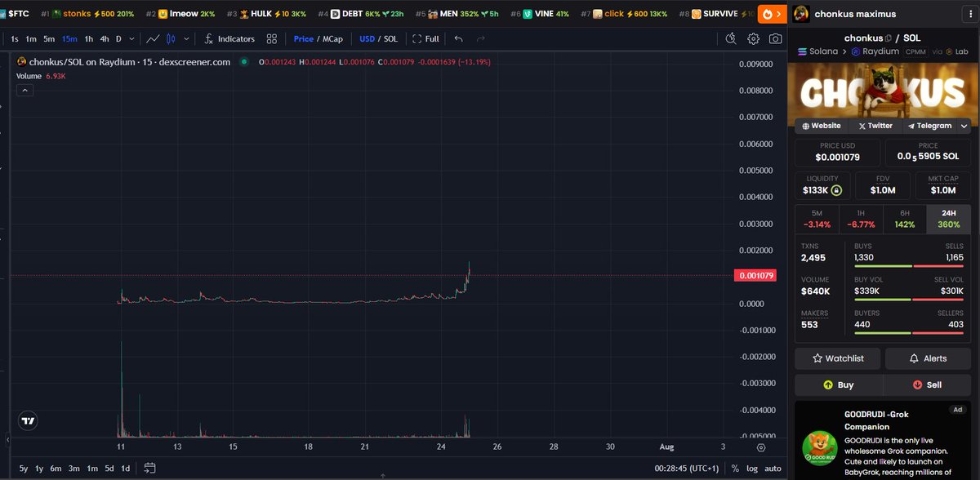Select the 1m timeframe in top toolbar
Viewport: 980px width, 480px height.
click(x=31, y=38)
